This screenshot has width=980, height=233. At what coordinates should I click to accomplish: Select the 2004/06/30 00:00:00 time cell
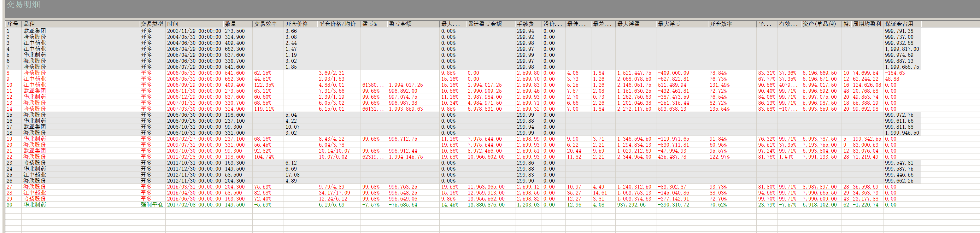[194, 43]
